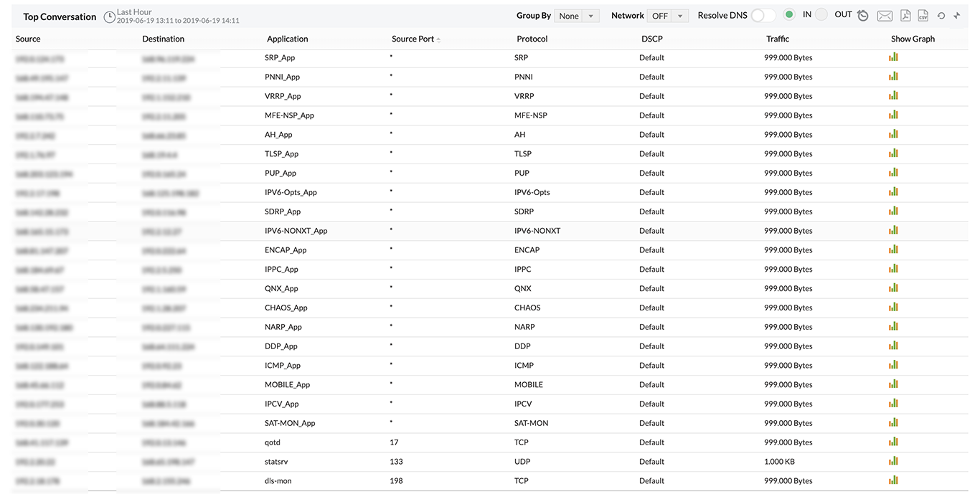Click the pin icon at far right
Image resolution: width=980 pixels, height=494 pixels.
pyautogui.click(x=957, y=16)
